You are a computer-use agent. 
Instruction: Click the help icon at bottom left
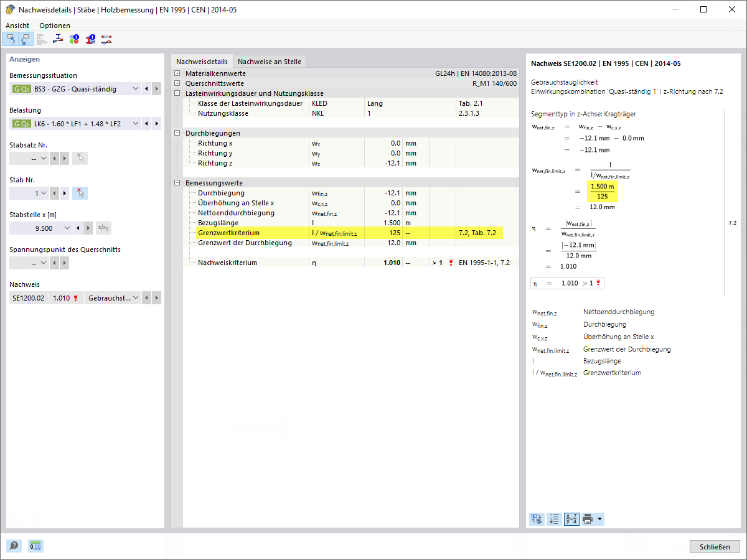(x=14, y=546)
